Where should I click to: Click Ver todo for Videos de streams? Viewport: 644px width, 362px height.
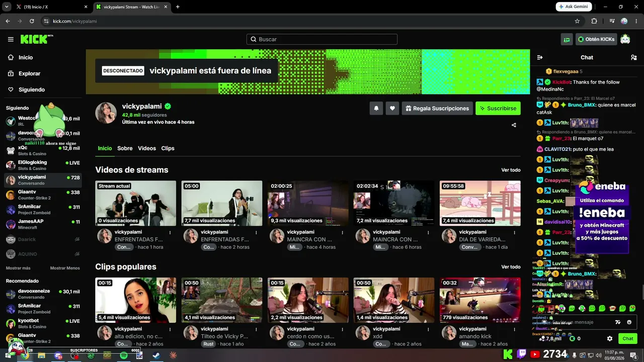click(511, 170)
